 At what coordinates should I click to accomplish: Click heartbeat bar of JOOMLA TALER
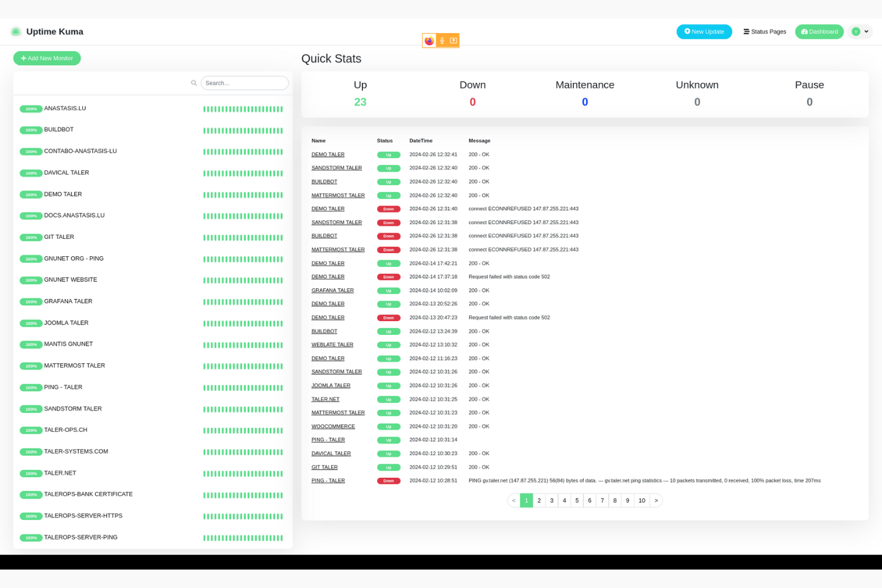click(x=243, y=323)
